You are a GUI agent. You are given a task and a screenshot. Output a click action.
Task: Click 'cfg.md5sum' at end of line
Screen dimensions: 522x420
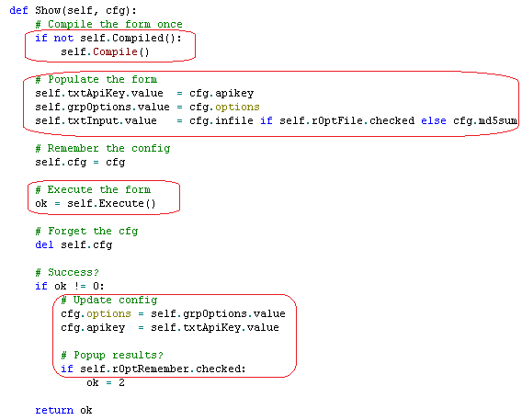click(485, 120)
